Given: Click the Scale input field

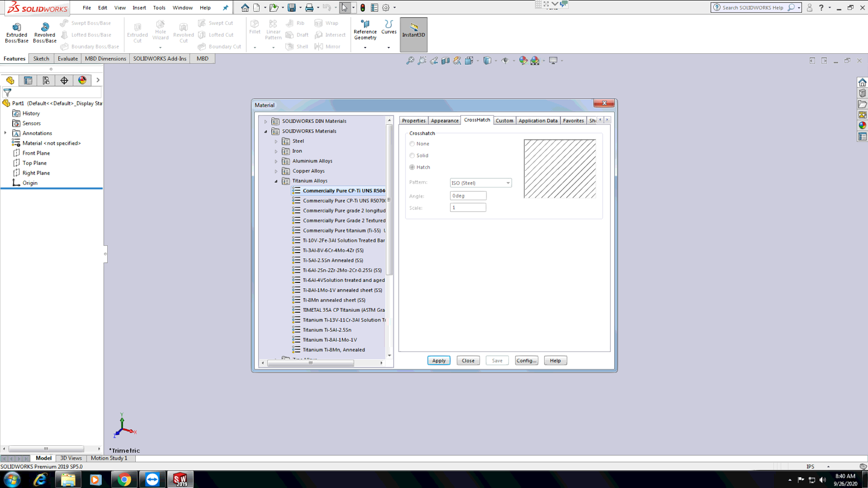Looking at the screenshot, I should [x=468, y=208].
